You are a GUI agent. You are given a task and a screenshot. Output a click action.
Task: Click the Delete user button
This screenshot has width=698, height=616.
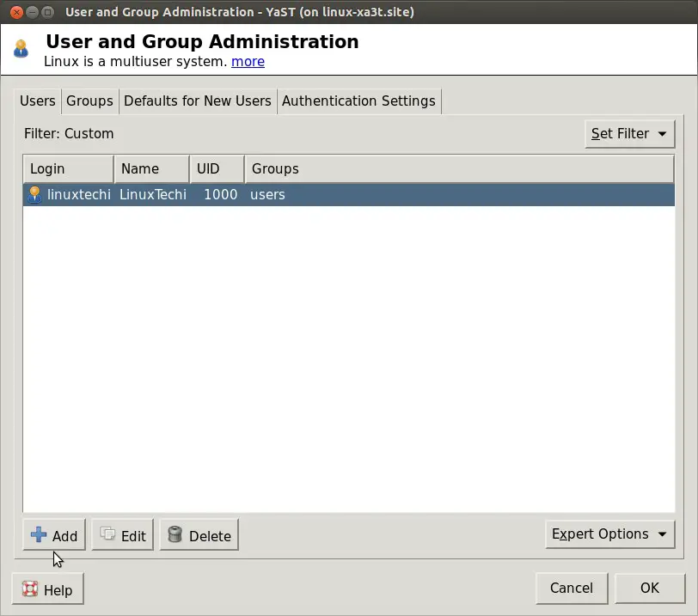click(199, 534)
